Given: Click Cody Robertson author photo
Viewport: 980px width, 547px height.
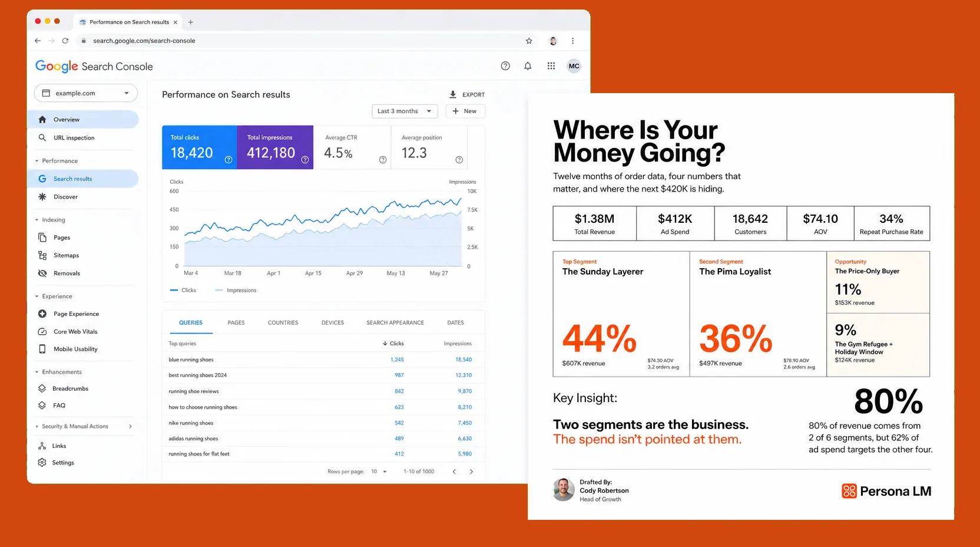Looking at the screenshot, I should pos(564,490).
